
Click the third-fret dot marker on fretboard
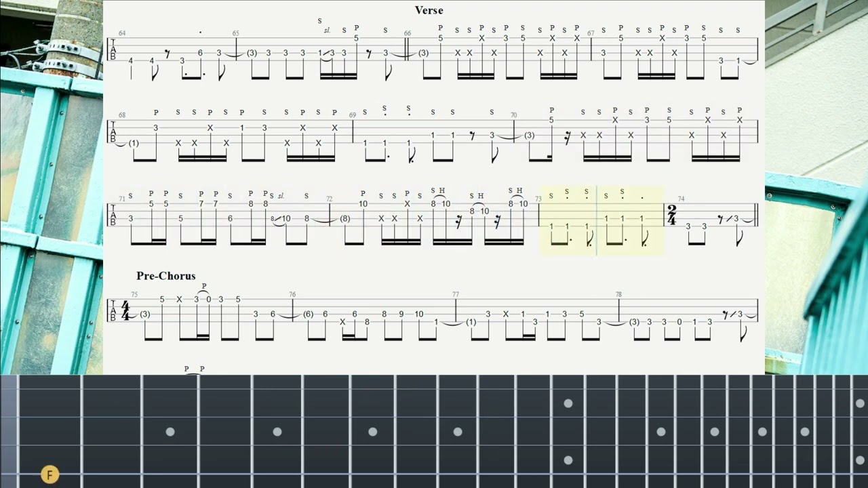click(170, 432)
